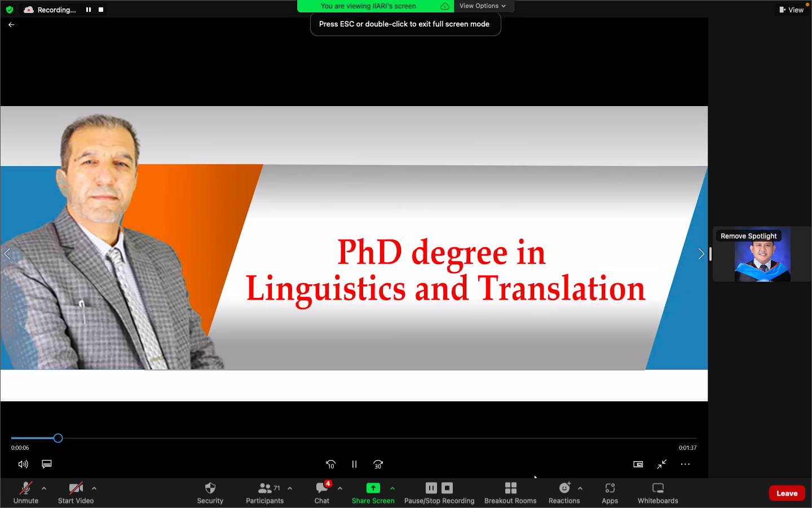Open the Security shield icon
Image resolution: width=812 pixels, height=508 pixels.
pyautogui.click(x=210, y=489)
